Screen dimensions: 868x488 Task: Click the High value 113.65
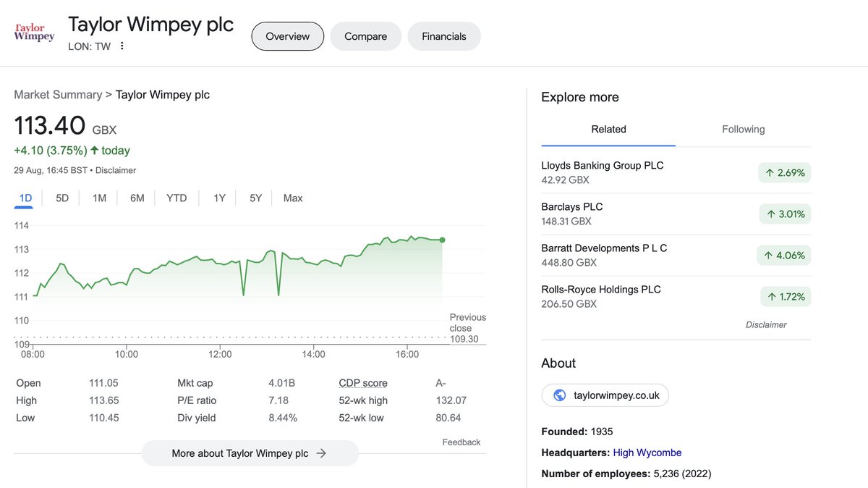coord(104,400)
